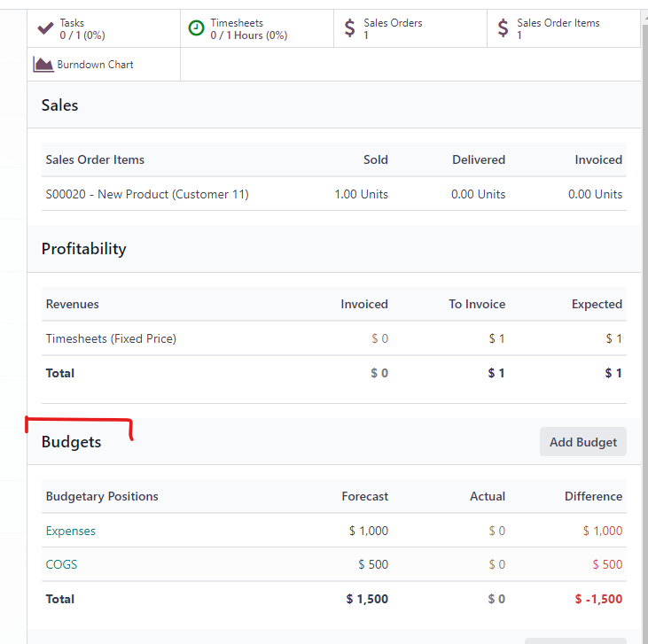The image size is (648, 644).
Task: Click the Burndown Chart area icon
Action: click(x=43, y=65)
